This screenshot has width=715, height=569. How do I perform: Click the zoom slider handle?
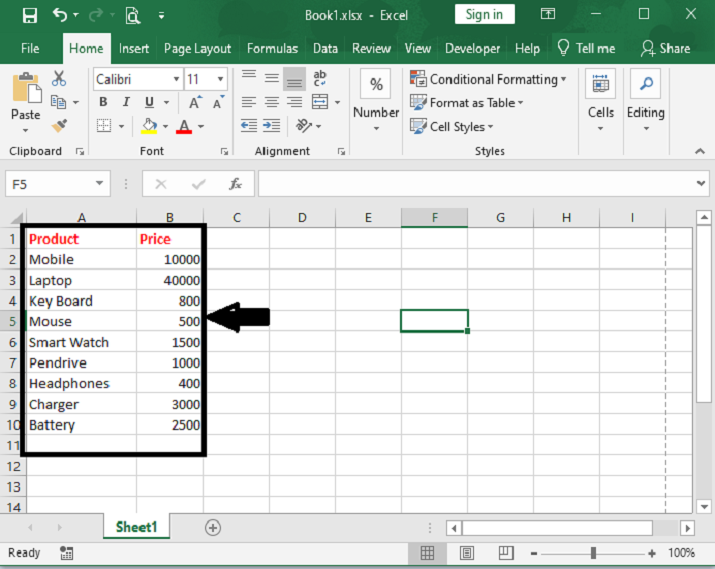[x=593, y=553]
